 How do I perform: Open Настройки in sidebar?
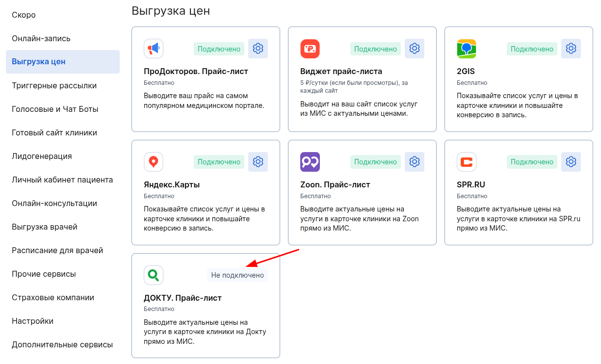pos(63,321)
